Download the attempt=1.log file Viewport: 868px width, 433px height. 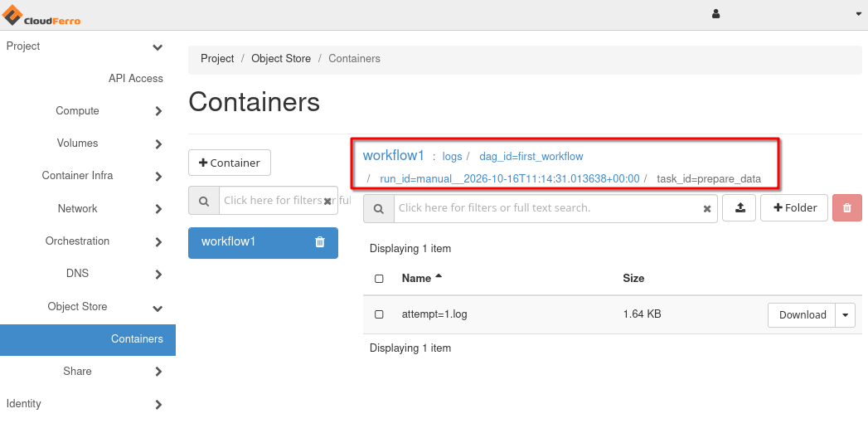click(803, 315)
